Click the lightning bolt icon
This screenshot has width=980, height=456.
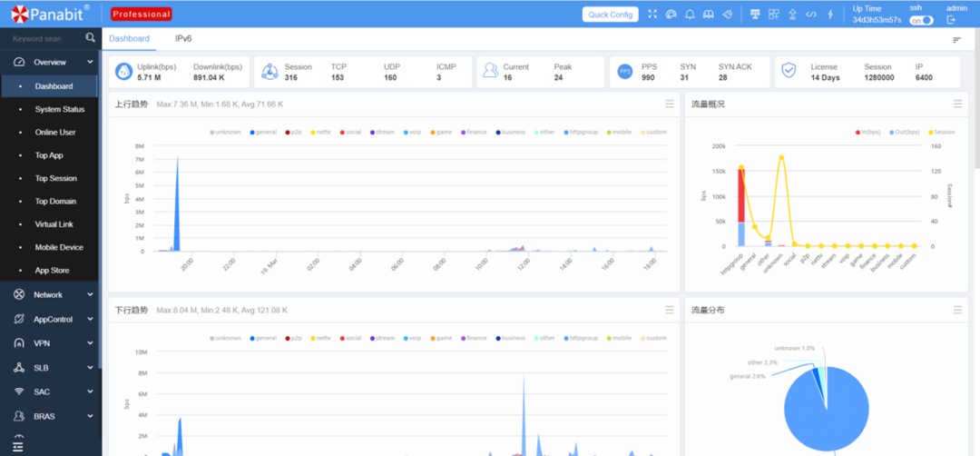click(830, 14)
